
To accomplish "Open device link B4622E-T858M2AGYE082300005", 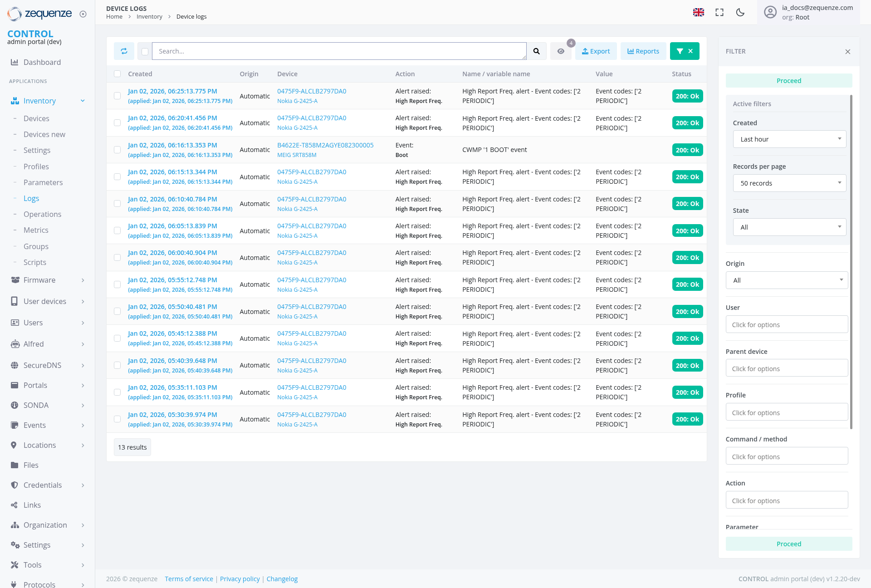I will click(x=325, y=145).
